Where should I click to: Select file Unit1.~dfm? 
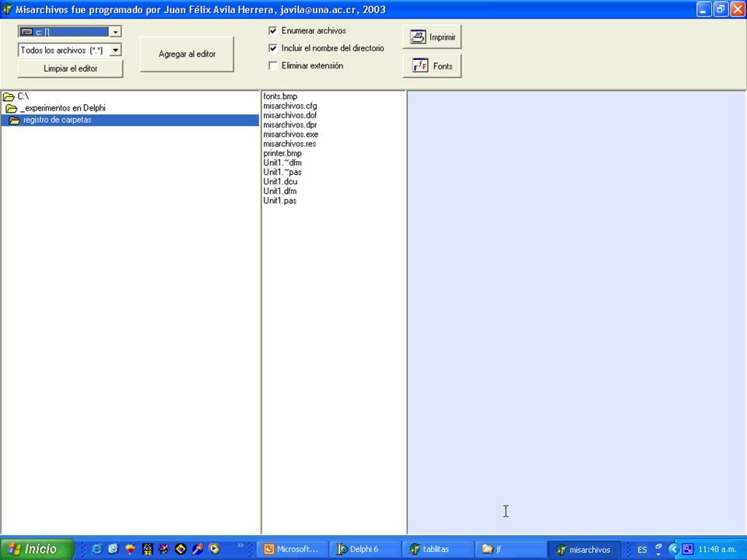(282, 163)
